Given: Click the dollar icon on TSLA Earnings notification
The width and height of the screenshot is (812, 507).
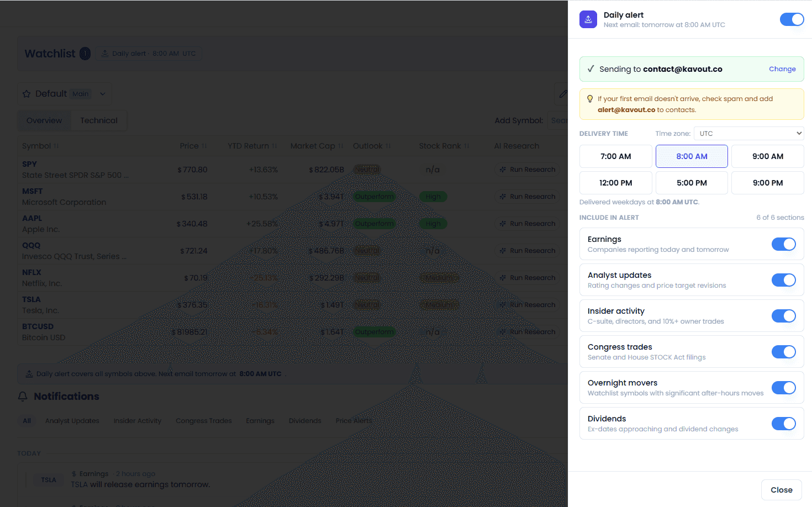Looking at the screenshot, I should click(x=74, y=474).
